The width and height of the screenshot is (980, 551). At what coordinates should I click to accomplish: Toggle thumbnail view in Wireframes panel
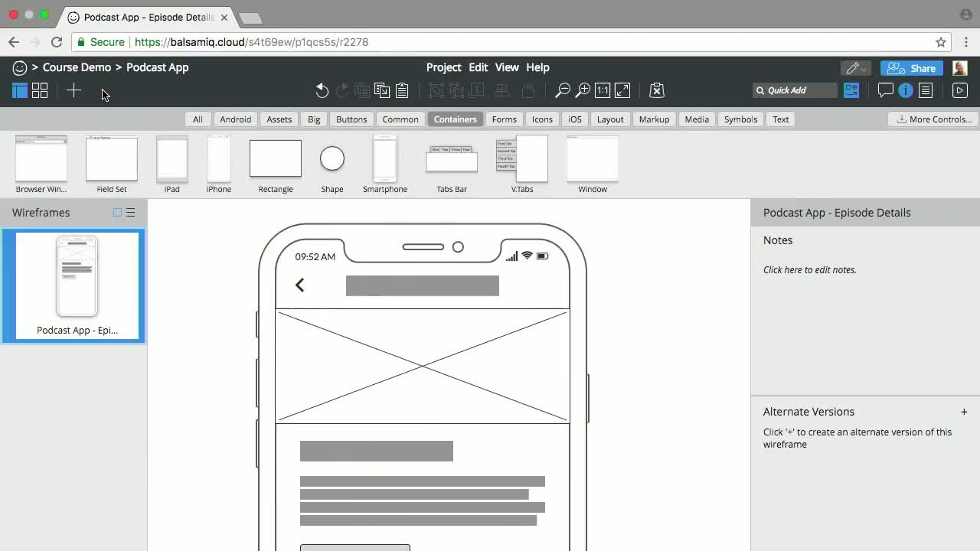117,213
